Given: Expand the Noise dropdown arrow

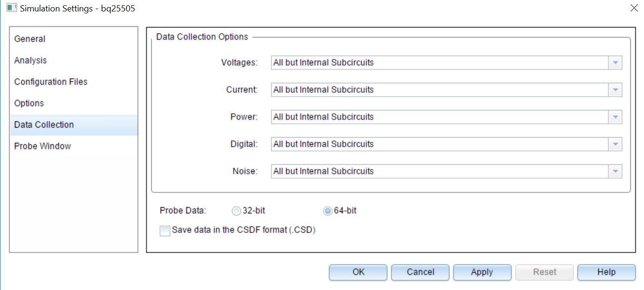Looking at the screenshot, I should click(615, 171).
